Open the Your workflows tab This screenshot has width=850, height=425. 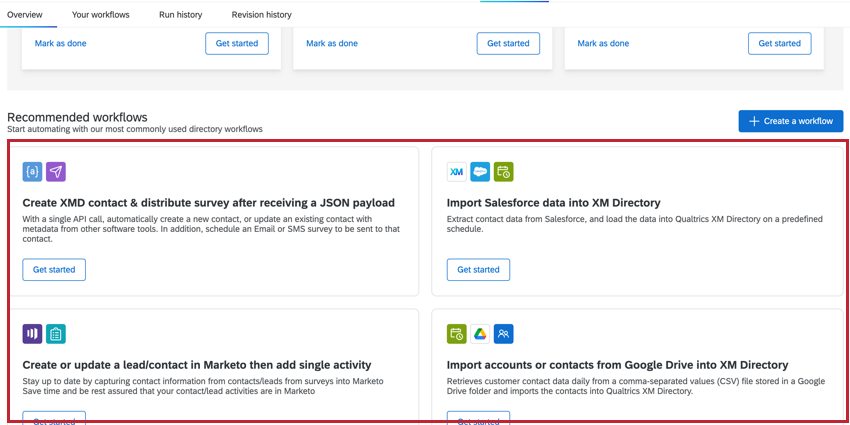pyautogui.click(x=101, y=15)
